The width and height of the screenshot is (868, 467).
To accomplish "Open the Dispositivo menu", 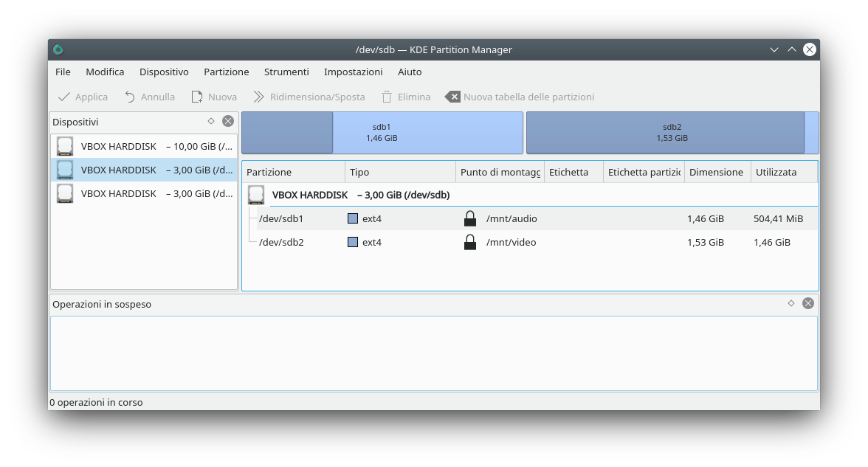I will click(x=164, y=72).
